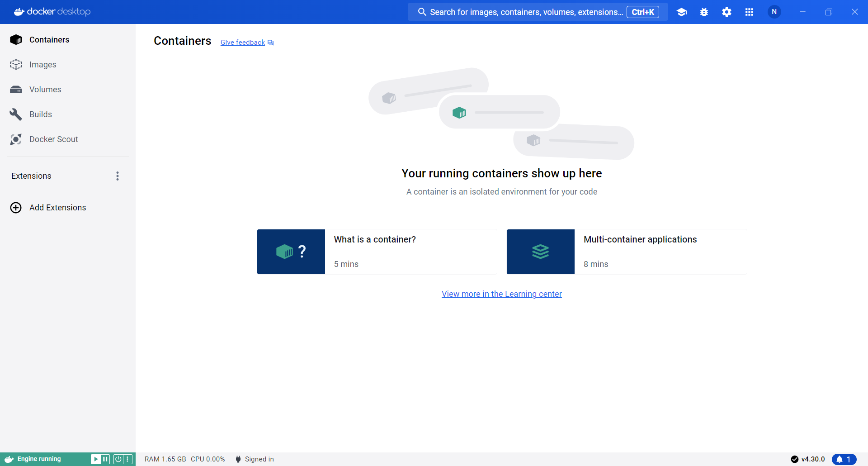Open the Containers section in sidebar
This screenshot has height=466, width=868.
pos(68,40)
